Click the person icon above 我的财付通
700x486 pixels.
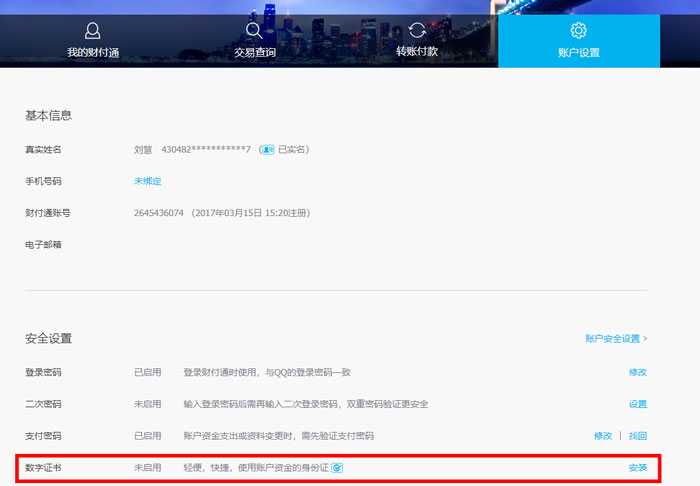click(x=93, y=31)
